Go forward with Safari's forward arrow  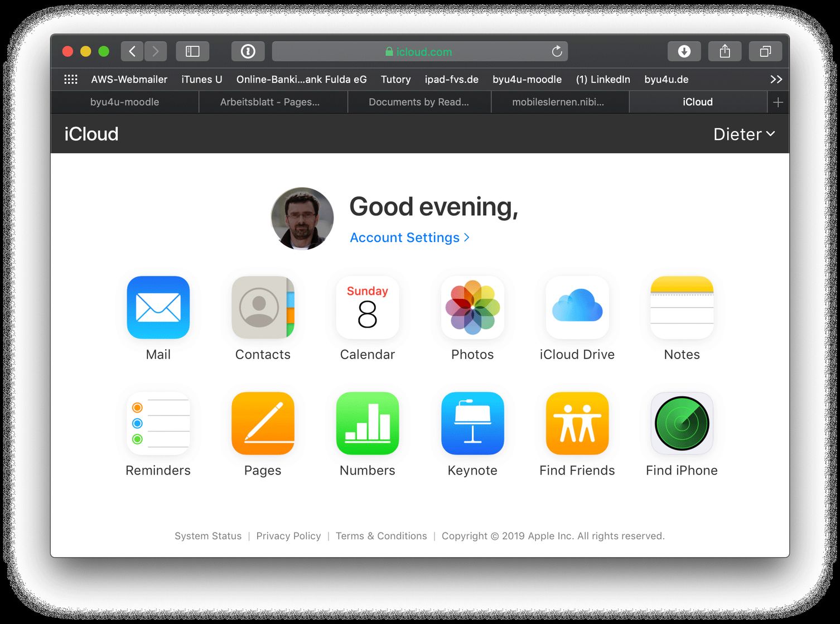tap(156, 51)
